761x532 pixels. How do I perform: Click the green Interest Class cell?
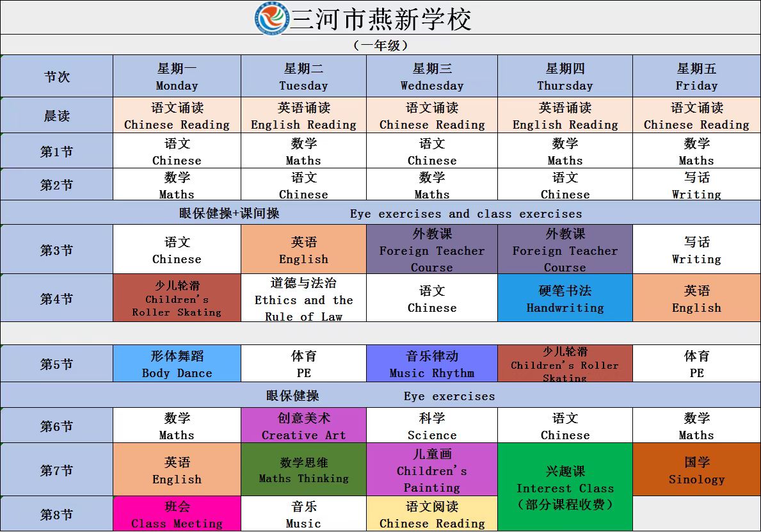click(x=565, y=488)
